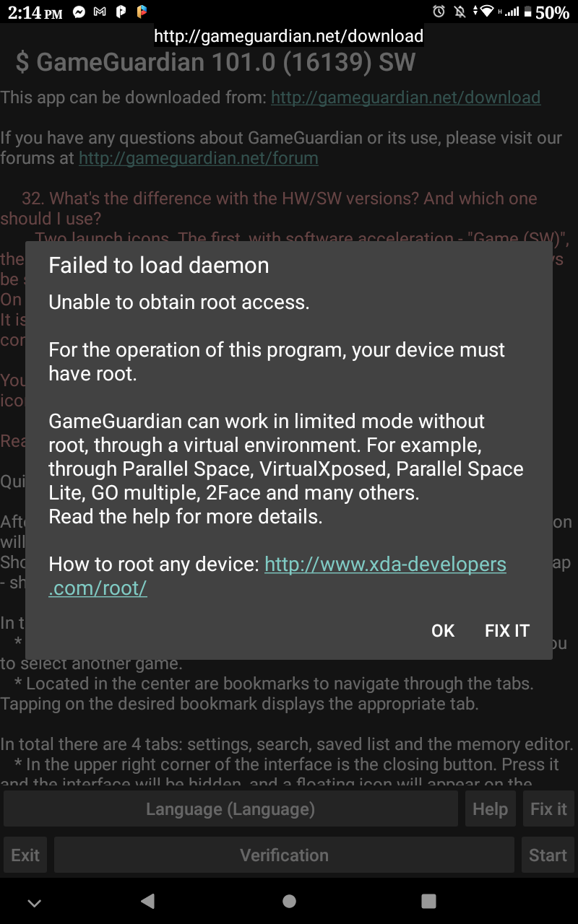Dismiss dialog with OK button
578x924 pixels.
(x=443, y=630)
